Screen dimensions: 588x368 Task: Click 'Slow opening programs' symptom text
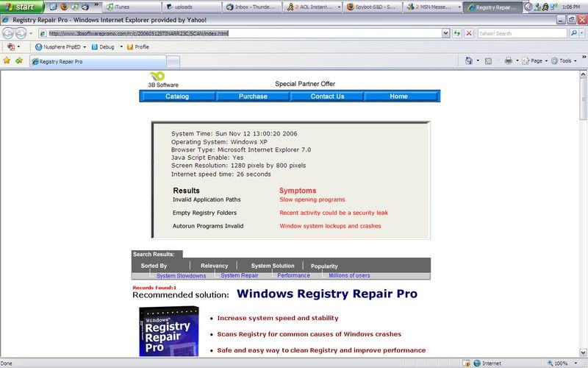tap(312, 199)
